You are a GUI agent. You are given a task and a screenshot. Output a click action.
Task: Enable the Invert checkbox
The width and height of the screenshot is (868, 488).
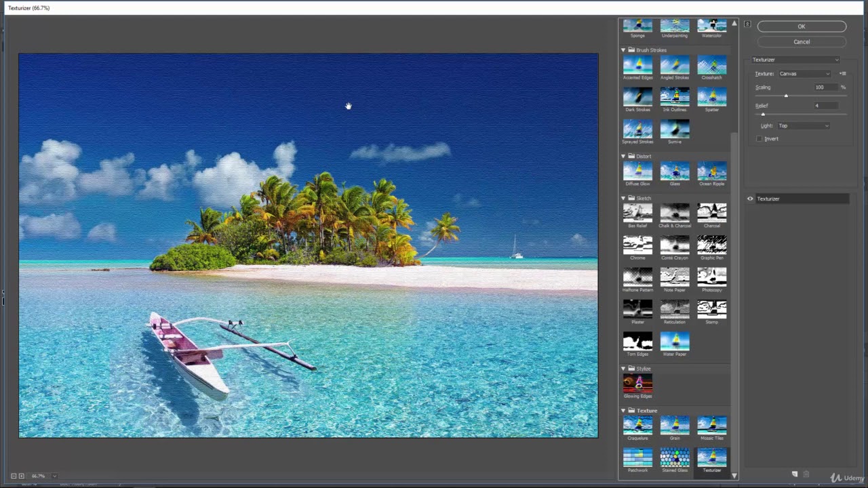click(759, 139)
